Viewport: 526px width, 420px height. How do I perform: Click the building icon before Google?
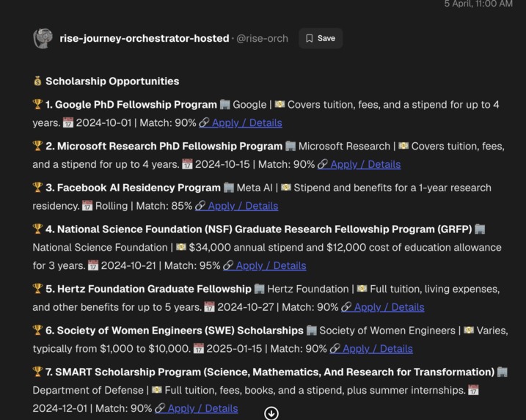224,105
